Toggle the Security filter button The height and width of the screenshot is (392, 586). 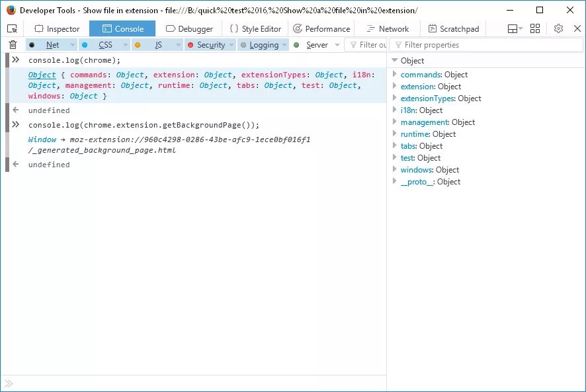click(206, 45)
